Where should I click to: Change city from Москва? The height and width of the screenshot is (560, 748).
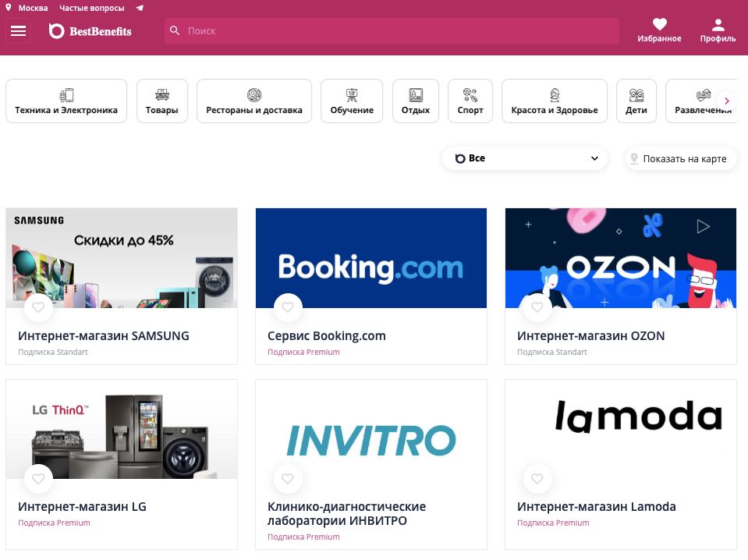pos(33,8)
